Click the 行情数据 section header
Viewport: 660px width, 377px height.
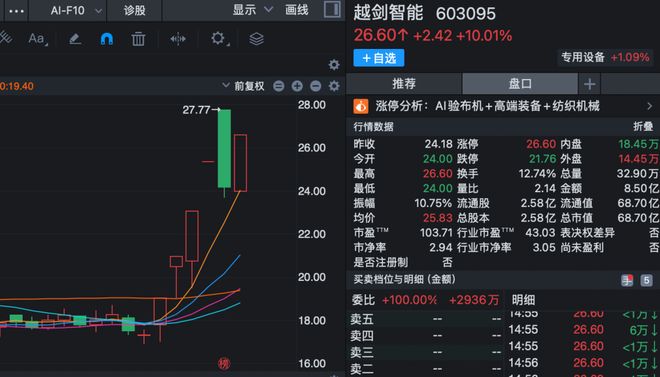374,127
